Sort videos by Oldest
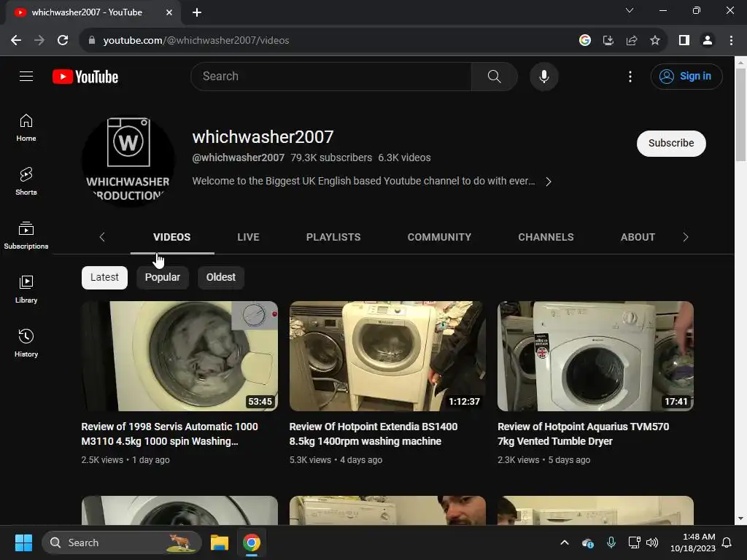The height and width of the screenshot is (560, 747). pyautogui.click(x=220, y=278)
